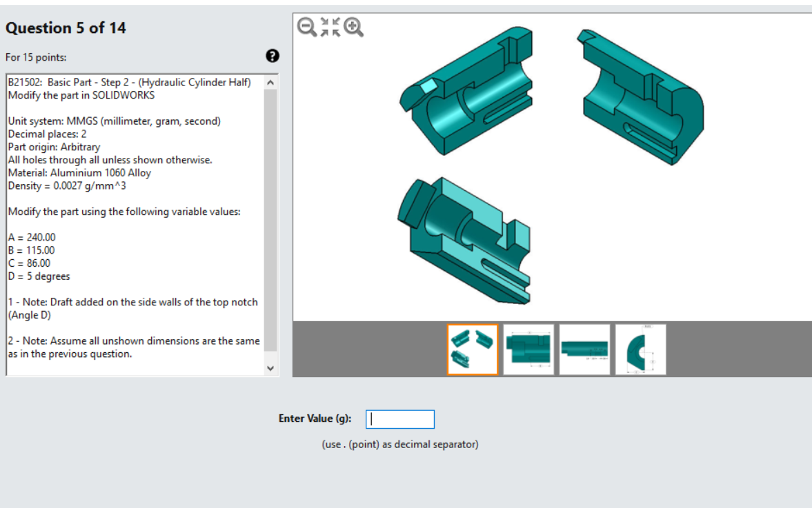
Task: Click the 'B21502: Basic Part - Step 2' title line
Action: tap(130, 82)
